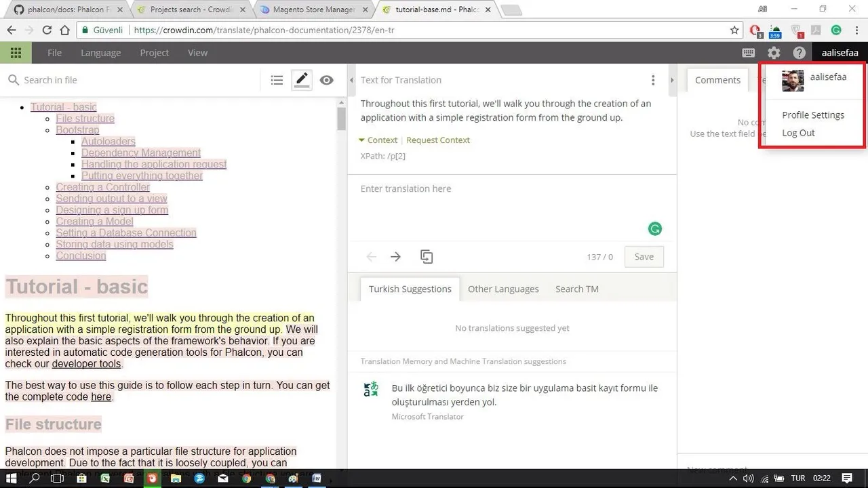The width and height of the screenshot is (868, 488).
Task: Open Windows taskbar search icon
Action: 35,478
